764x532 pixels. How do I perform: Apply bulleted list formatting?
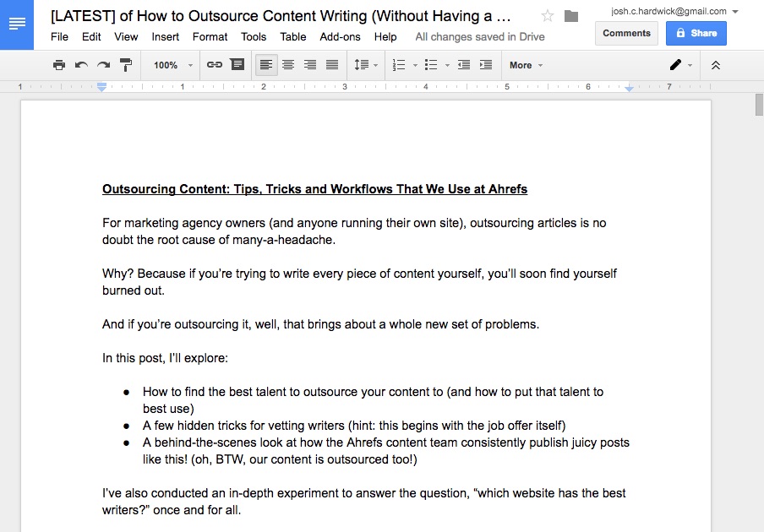[431, 65]
